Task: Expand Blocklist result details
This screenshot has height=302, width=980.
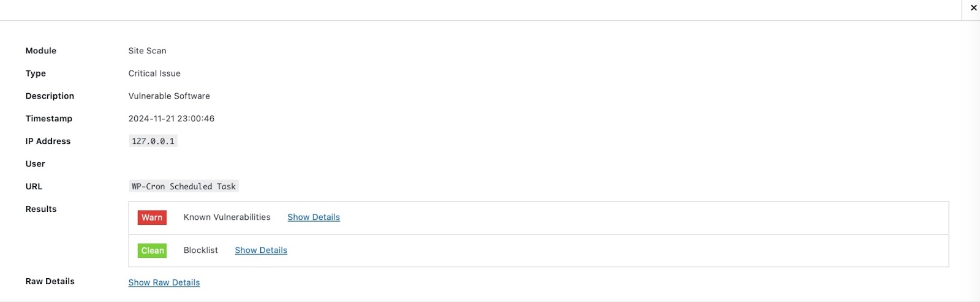Action: [x=261, y=251]
